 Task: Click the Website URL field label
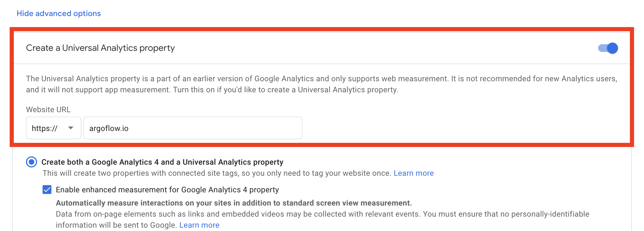(48, 109)
